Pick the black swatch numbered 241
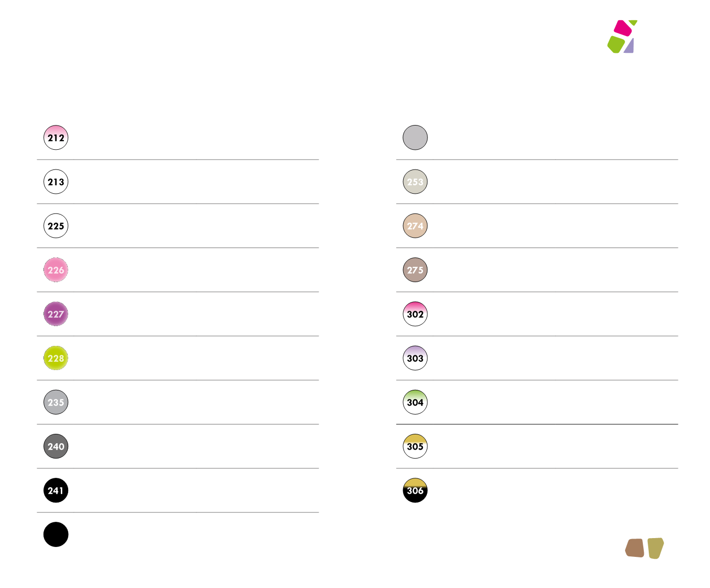 tap(56, 490)
